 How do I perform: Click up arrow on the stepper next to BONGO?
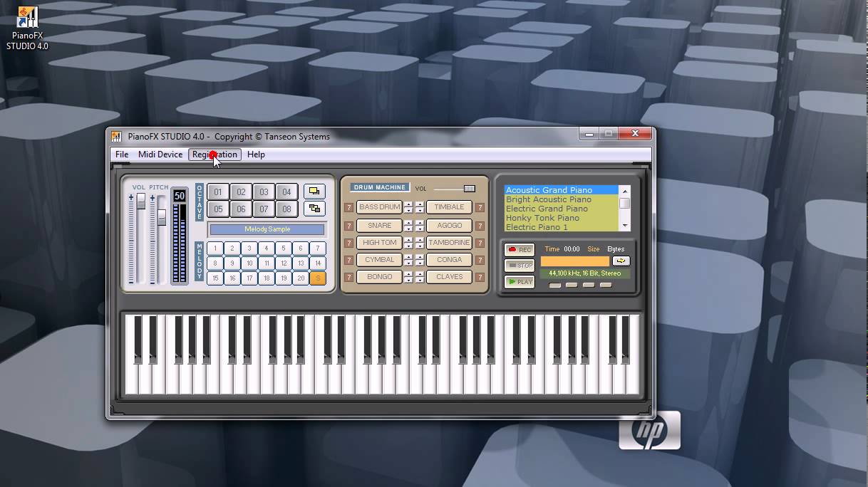click(408, 274)
